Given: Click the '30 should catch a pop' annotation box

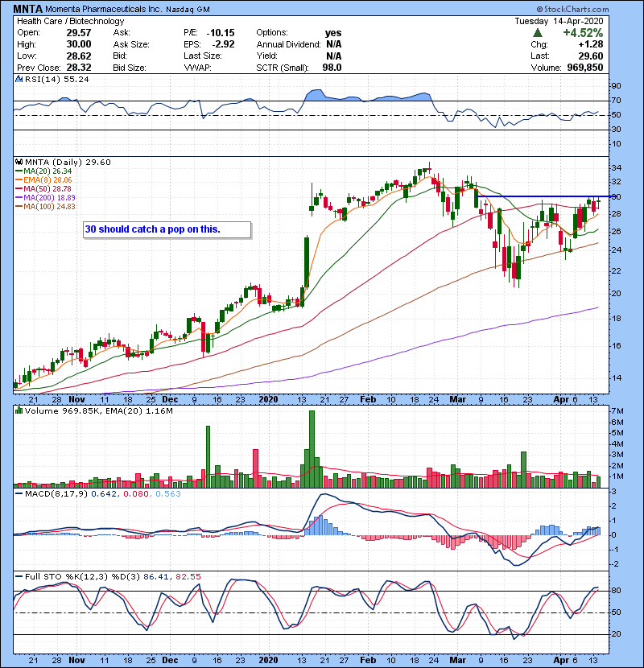Looking at the screenshot, I should click(x=167, y=229).
